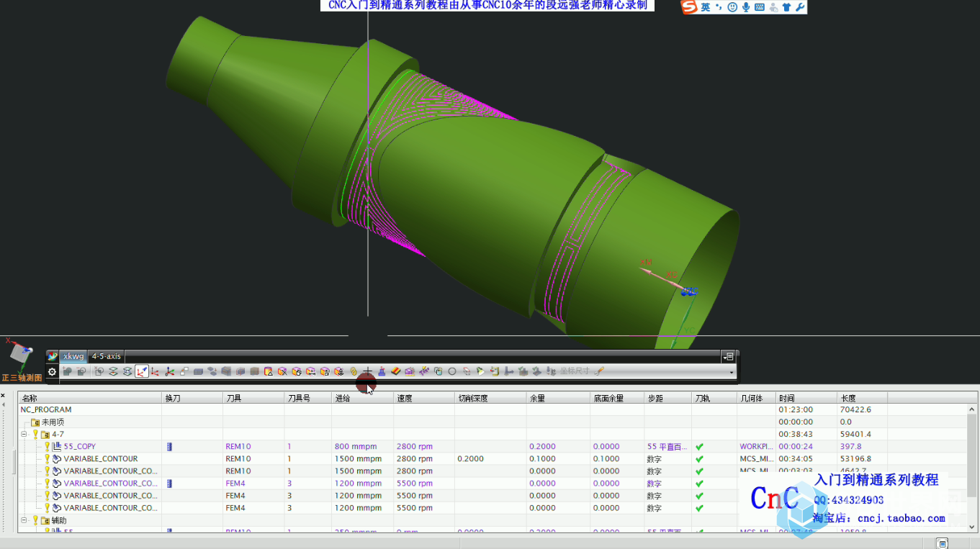The image size is (980, 549).
Task: Click the 时间 column header
Action: pyautogui.click(x=806, y=397)
